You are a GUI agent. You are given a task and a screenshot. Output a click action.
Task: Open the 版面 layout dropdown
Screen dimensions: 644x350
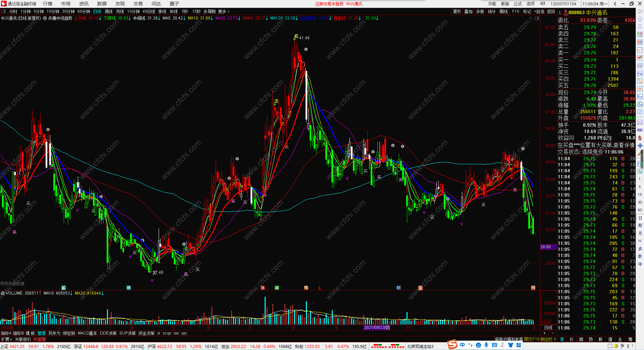[505, 4]
